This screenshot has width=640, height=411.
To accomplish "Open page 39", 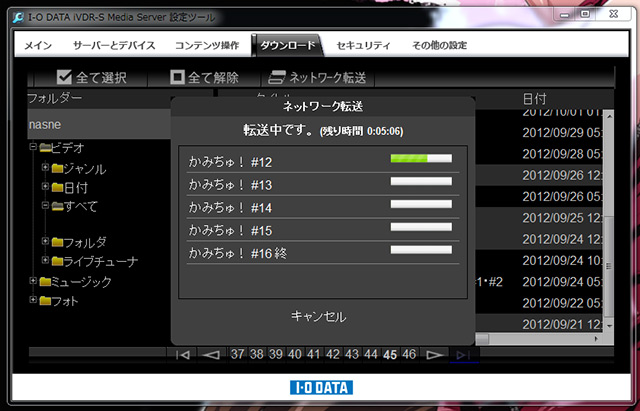I will [x=276, y=354].
